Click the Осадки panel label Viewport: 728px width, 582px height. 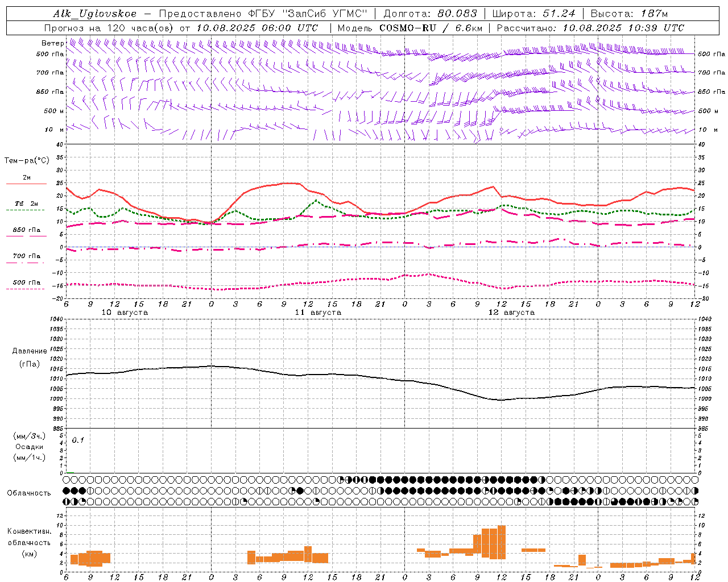(x=29, y=447)
